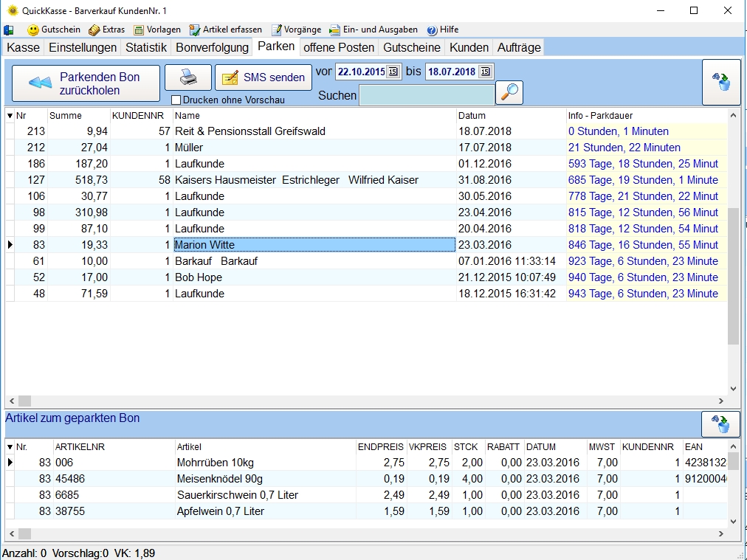
Task: Select the Marion Witte cell
Action: tap(314, 245)
